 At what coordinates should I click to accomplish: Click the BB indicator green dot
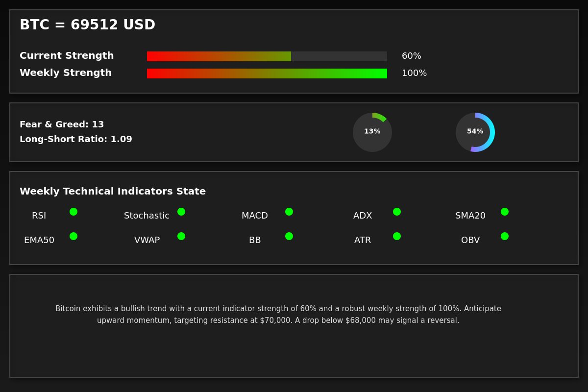289,236
